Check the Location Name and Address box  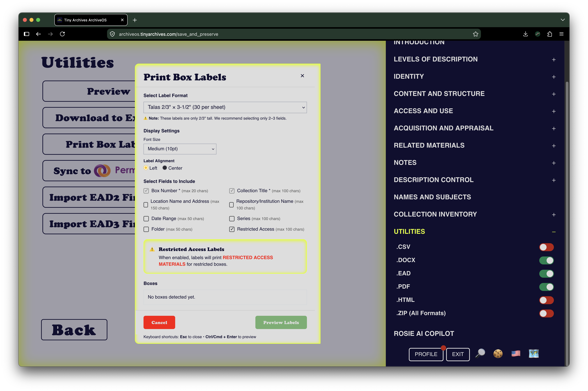click(x=146, y=205)
